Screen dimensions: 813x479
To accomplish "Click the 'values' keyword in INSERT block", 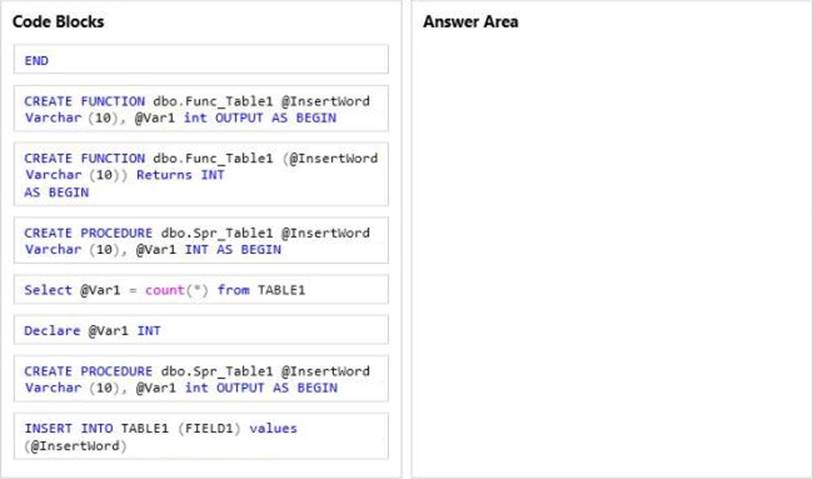I will pos(273,428).
